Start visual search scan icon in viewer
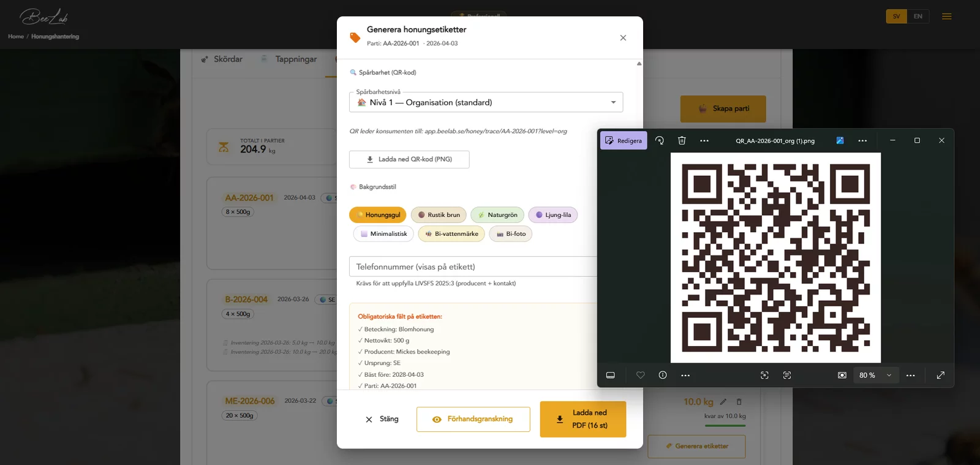The image size is (980, 465). pyautogui.click(x=764, y=375)
